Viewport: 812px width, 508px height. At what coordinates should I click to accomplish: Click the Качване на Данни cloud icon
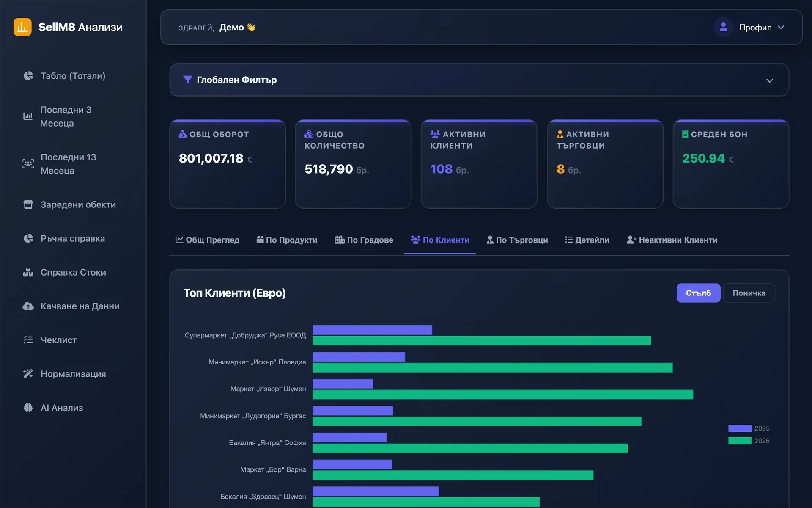click(28, 306)
